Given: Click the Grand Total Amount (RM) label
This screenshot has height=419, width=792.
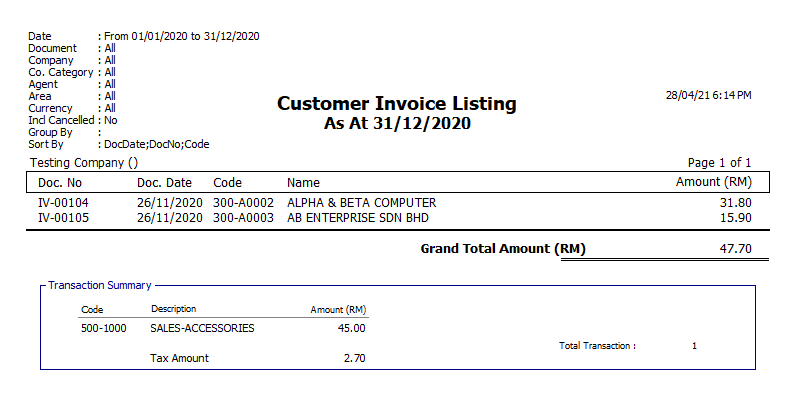Looking at the screenshot, I should coord(502,249).
